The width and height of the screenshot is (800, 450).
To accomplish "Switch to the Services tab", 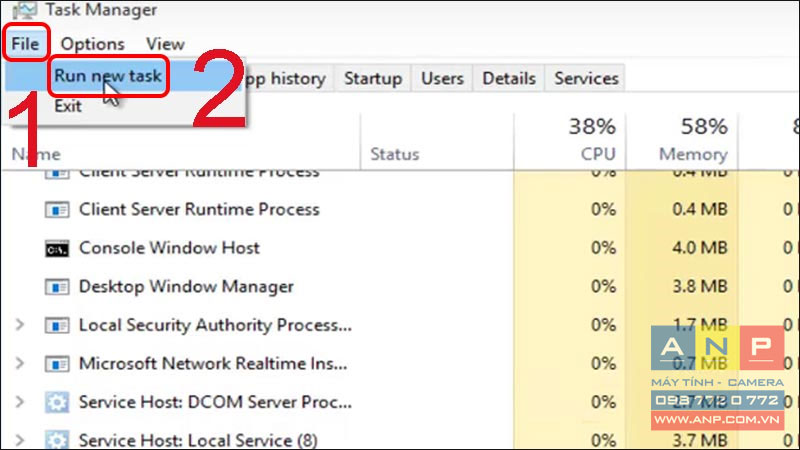I will [x=586, y=79].
